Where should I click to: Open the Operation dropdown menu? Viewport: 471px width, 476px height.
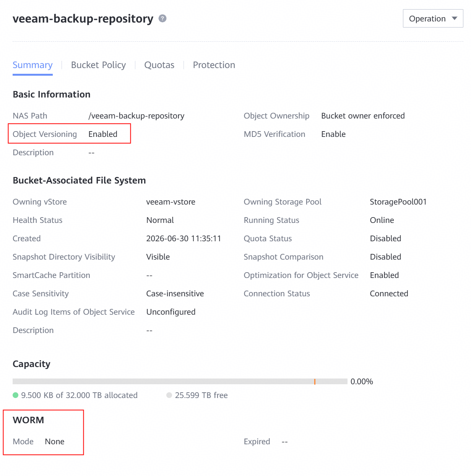433,18
